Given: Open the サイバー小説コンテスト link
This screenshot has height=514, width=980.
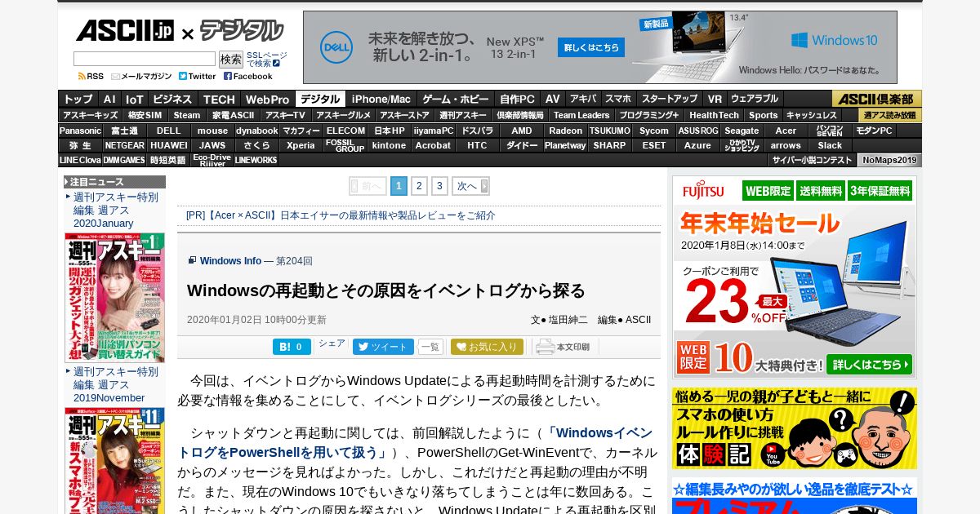Looking at the screenshot, I should (x=813, y=160).
